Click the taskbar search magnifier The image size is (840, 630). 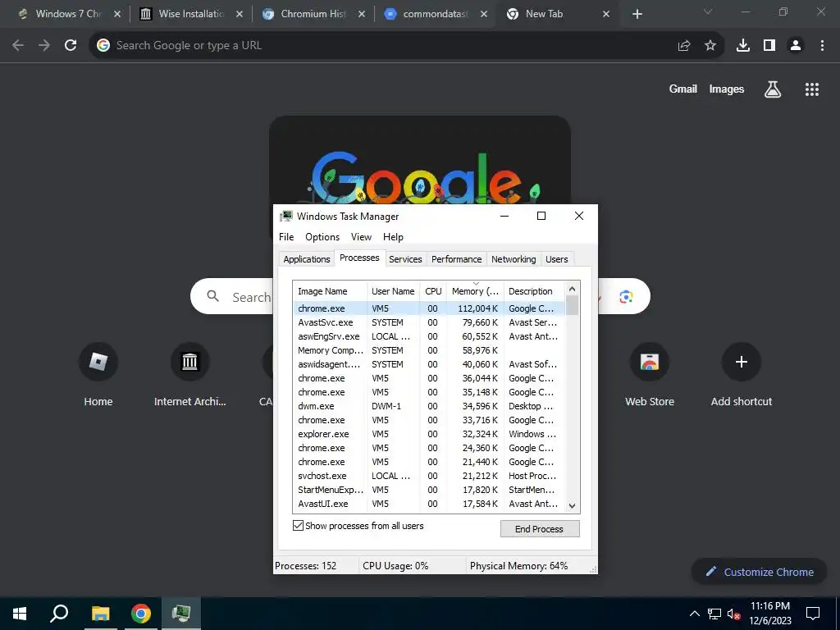click(x=59, y=614)
